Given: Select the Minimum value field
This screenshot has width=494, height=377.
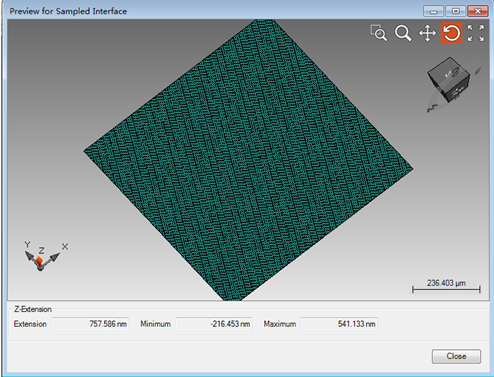Looking at the screenshot, I should point(214,324).
